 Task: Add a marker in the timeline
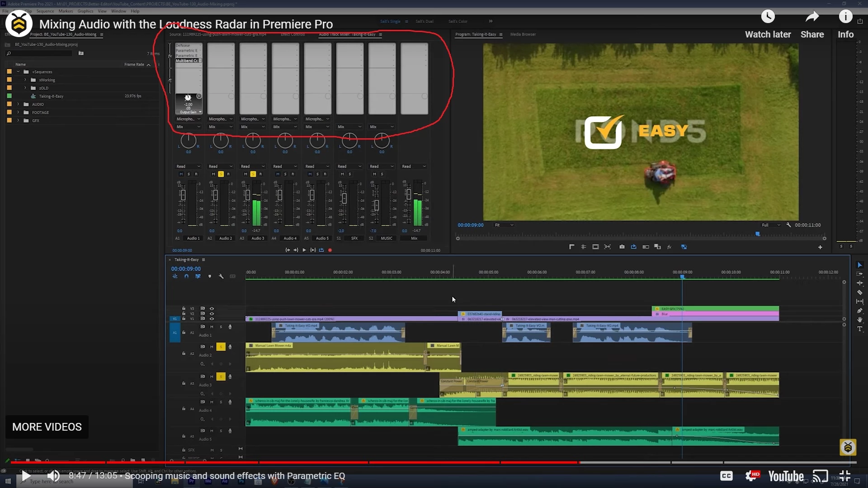click(x=209, y=276)
